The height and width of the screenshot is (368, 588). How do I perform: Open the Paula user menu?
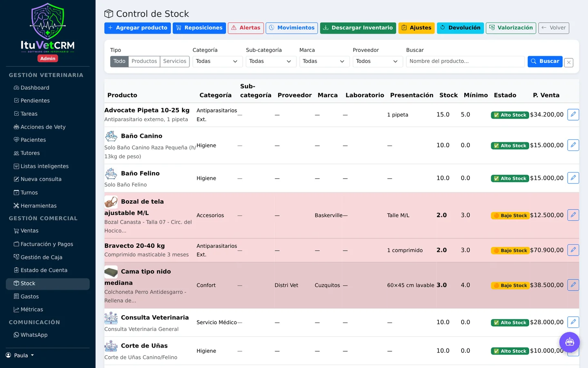(20, 355)
